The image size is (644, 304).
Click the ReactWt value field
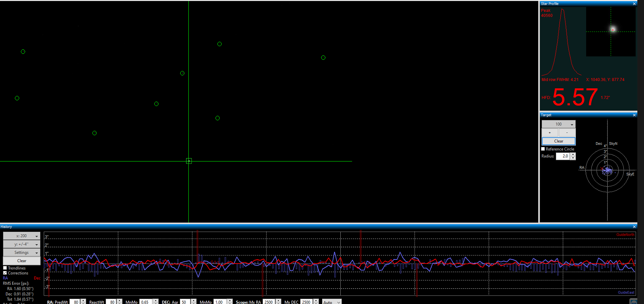coord(111,302)
